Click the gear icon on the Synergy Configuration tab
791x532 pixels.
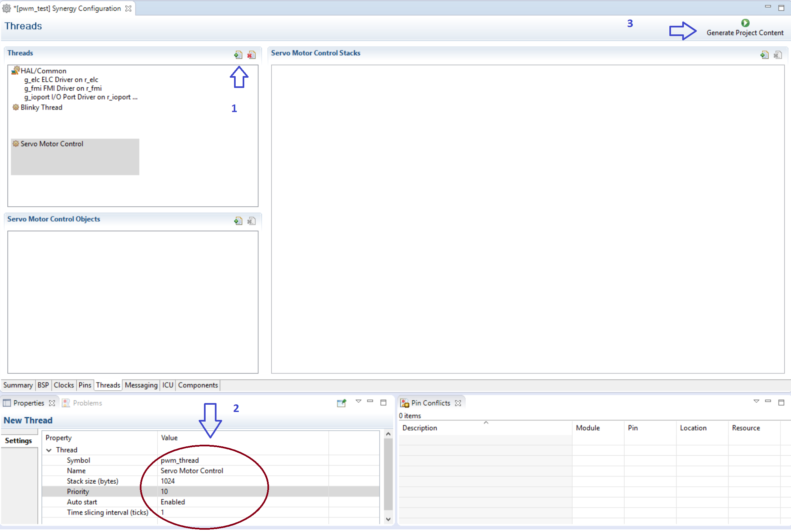point(6,8)
